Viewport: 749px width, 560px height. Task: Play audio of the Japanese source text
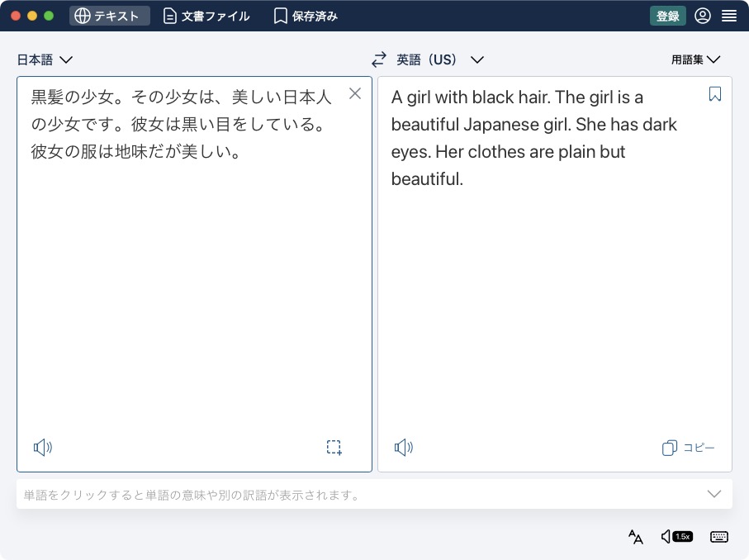[x=42, y=447]
